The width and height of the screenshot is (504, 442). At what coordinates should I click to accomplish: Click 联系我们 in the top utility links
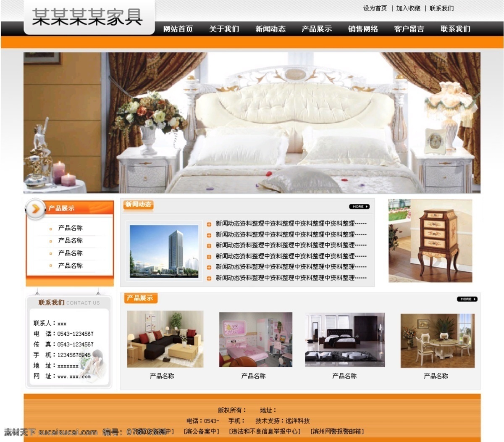pos(441,8)
